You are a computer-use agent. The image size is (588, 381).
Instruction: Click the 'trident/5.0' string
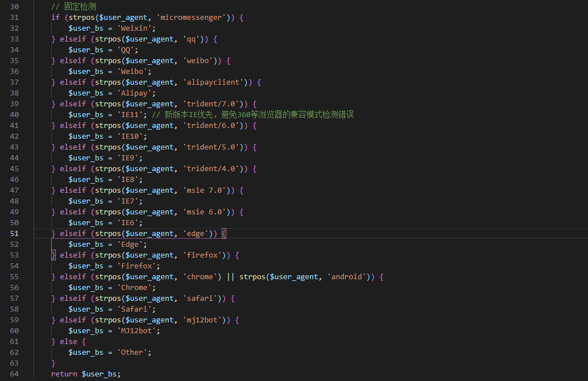(211, 147)
